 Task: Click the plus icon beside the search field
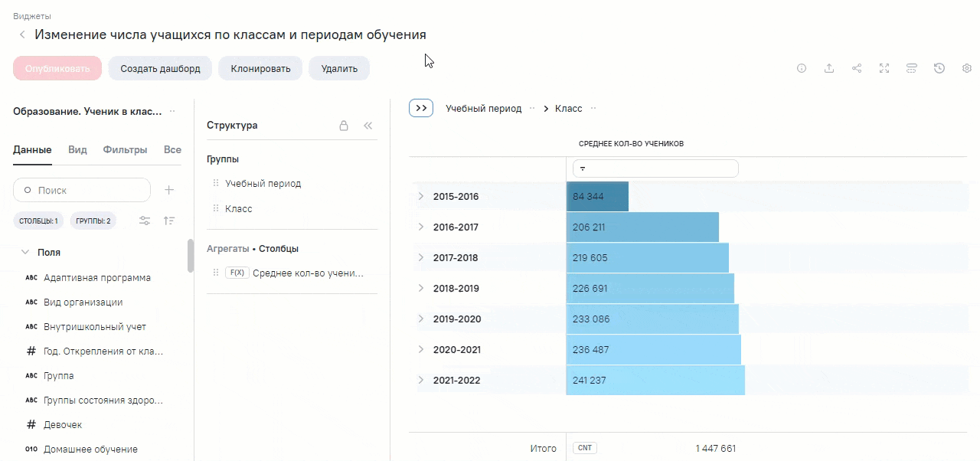[170, 190]
